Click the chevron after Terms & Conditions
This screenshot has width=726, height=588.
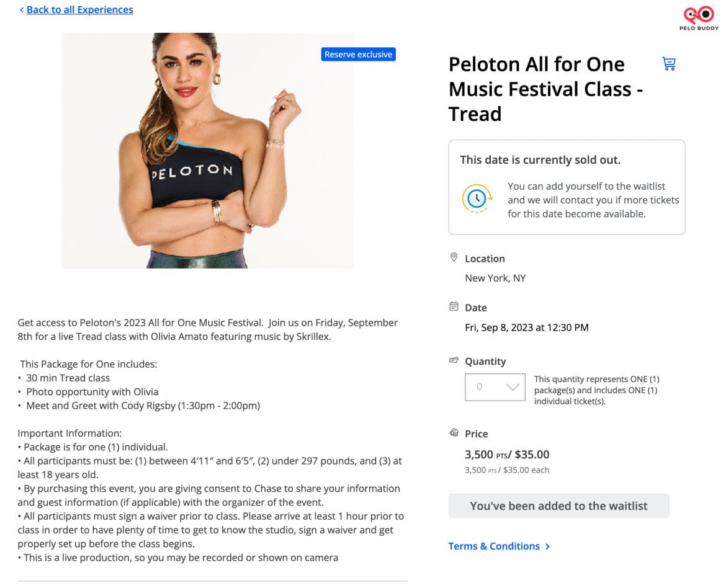click(548, 546)
